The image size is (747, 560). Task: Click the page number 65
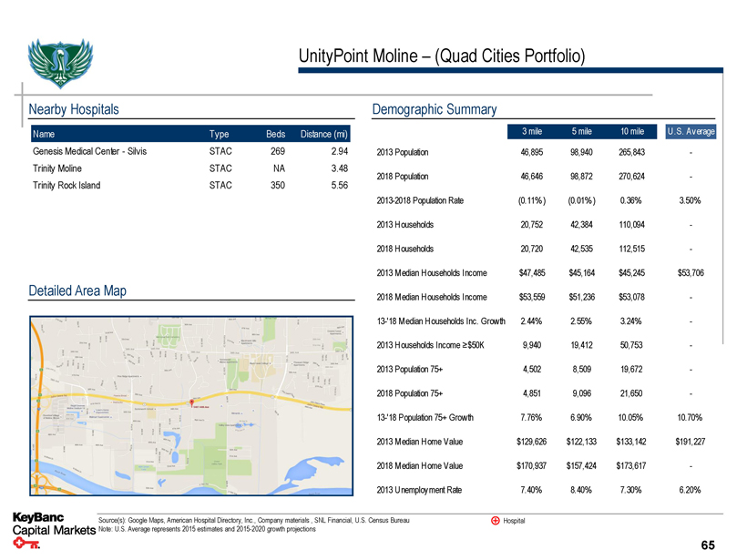708,545
